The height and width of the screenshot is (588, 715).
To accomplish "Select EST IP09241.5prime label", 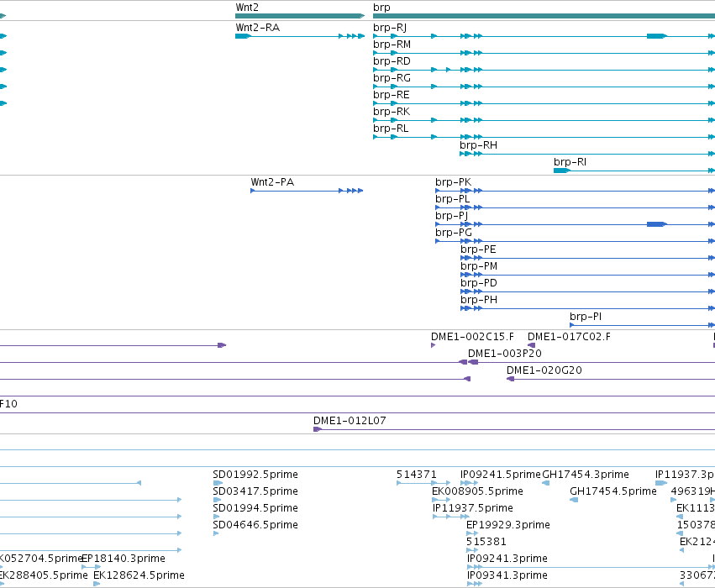I will [x=500, y=475].
